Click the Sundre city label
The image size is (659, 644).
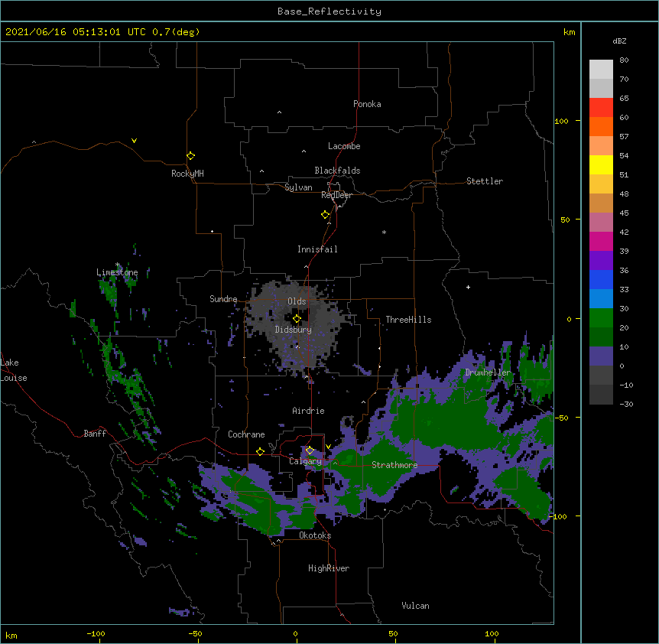(223, 299)
